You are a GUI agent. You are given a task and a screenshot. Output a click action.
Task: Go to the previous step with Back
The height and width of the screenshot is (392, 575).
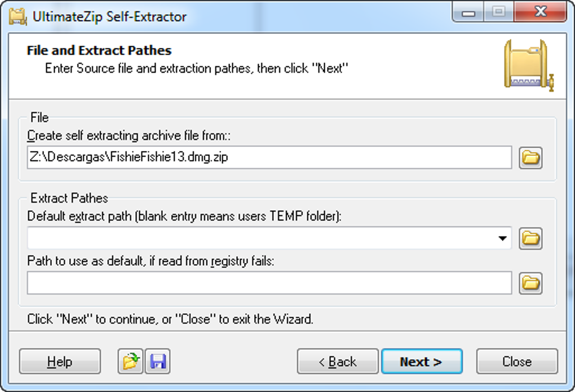337,362
